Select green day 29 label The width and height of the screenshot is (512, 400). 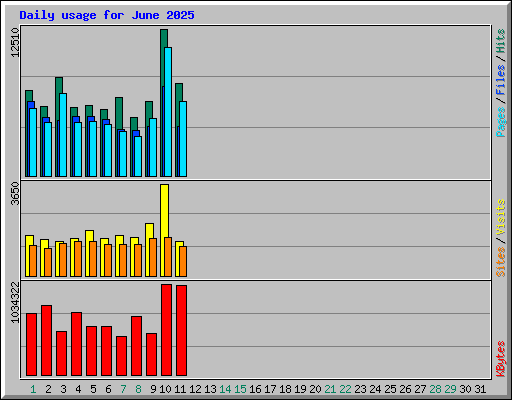[450, 389]
